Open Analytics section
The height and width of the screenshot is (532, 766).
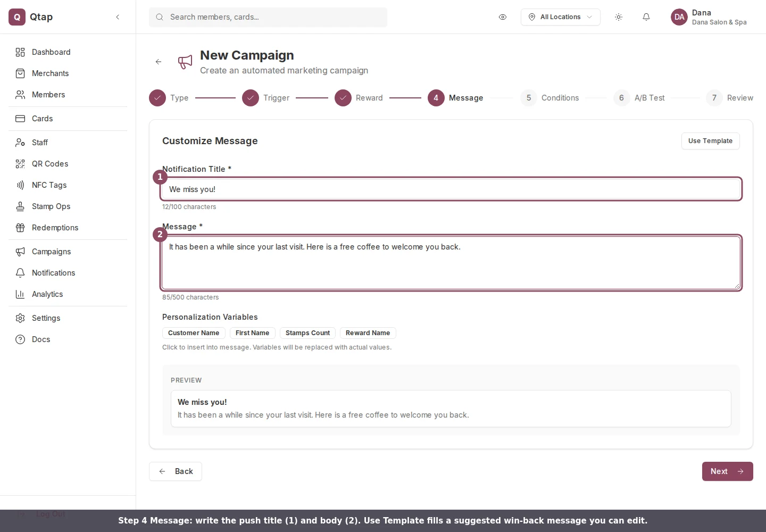pyautogui.click(x=68, y=294)
